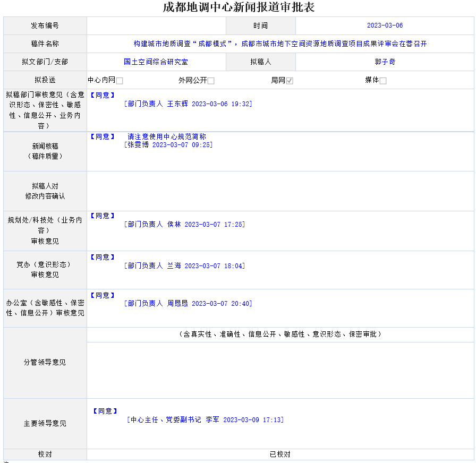476x463 pixels.
Task: Uncheck the 局网 checkbox
Action: click(x=290, y=81)
